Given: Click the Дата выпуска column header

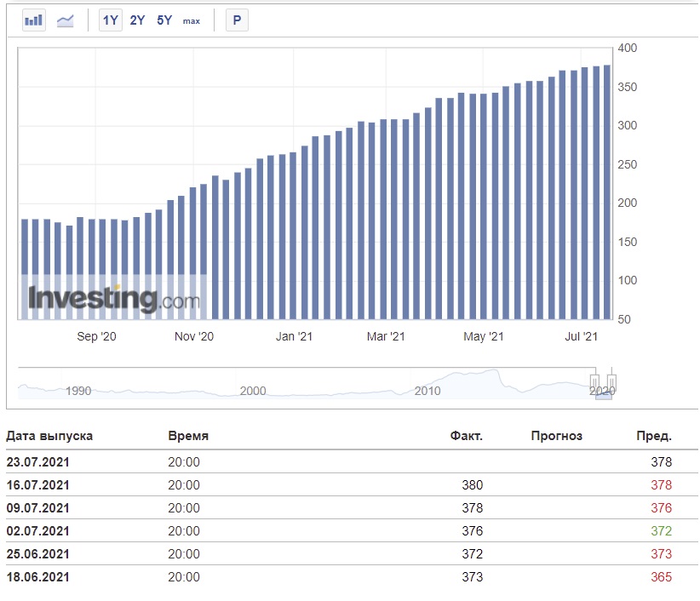Looking at the screenshot, I should tap(49, 436).
